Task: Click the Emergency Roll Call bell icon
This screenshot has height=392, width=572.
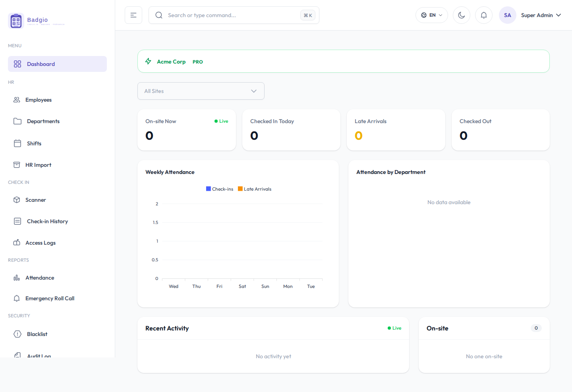Action: pyautogui.click(x=17, y=298)
